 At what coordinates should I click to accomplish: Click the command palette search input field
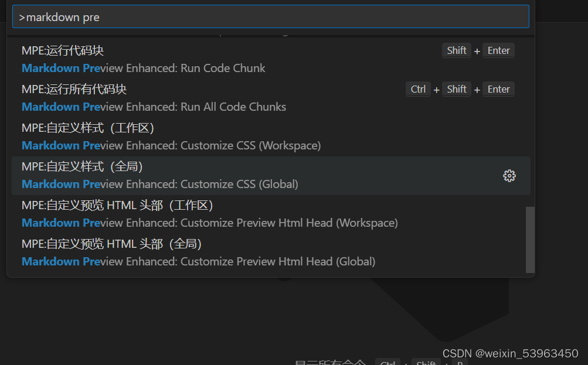click(x=271, y=16)
